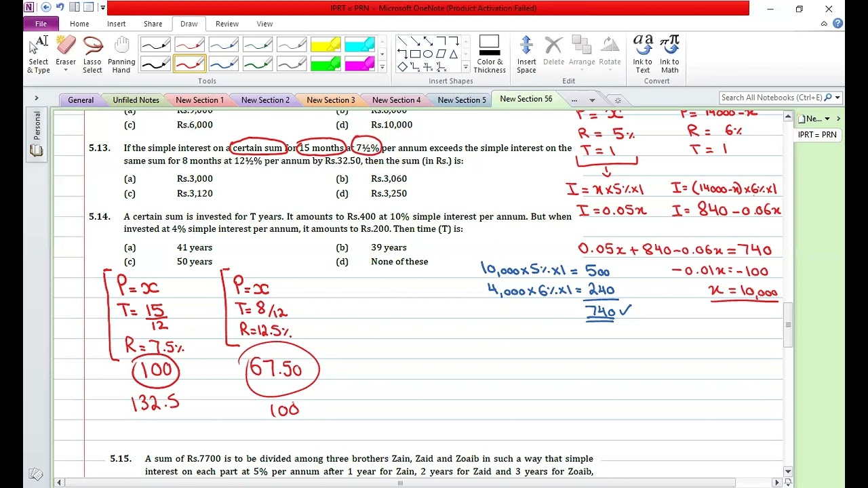The height and width of the screenshot is (488, 868).
Task: Open the New Section 1 tab
Action: tap(199, 100)
